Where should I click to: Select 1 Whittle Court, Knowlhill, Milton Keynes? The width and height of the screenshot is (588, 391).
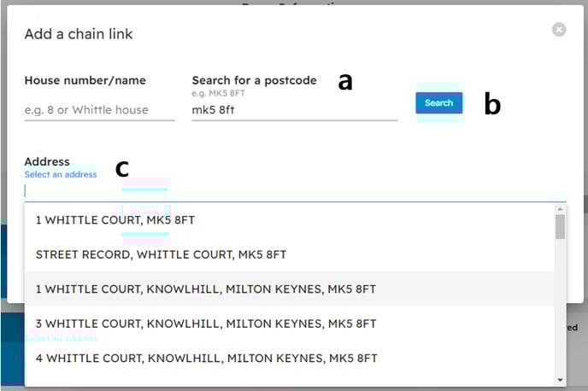click(x=289, y=289)
